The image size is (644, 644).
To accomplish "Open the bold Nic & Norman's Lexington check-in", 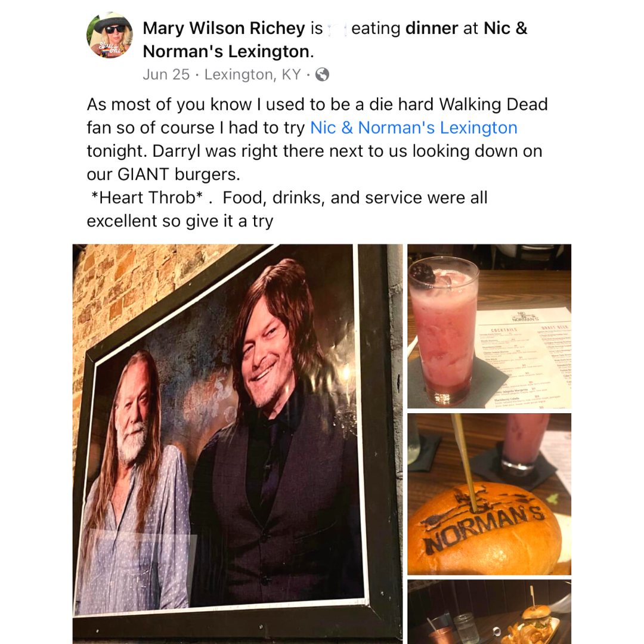I will (x=335, y=40).
